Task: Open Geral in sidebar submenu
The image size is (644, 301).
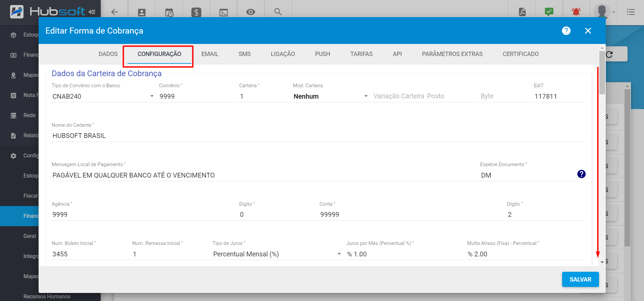Action: pyautogui.click(x=30, y=236)
